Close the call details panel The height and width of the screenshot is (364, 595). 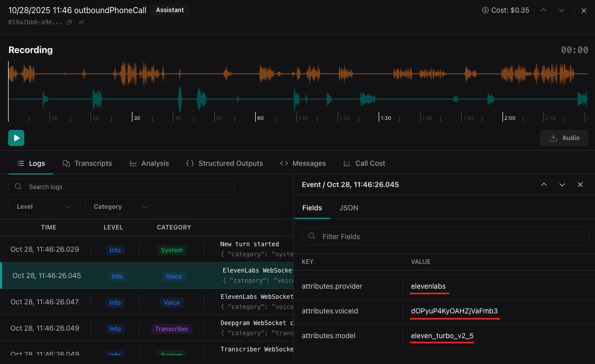(x=583, y=10)
